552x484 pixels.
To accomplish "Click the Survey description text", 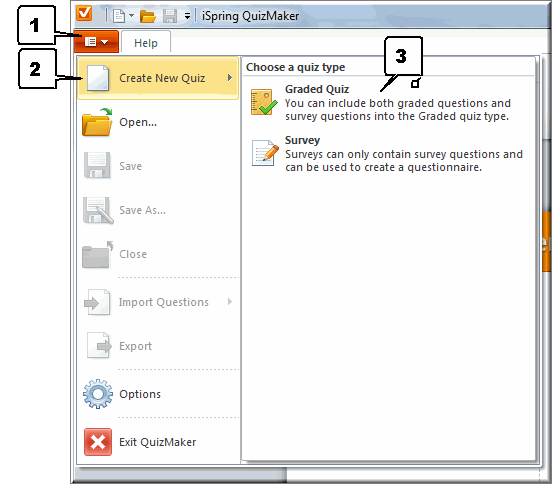I will pos(404,161).
